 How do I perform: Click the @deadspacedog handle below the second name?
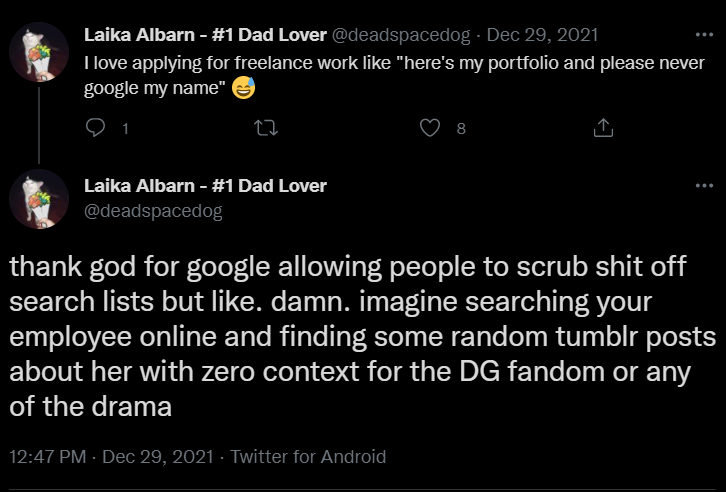153,210
